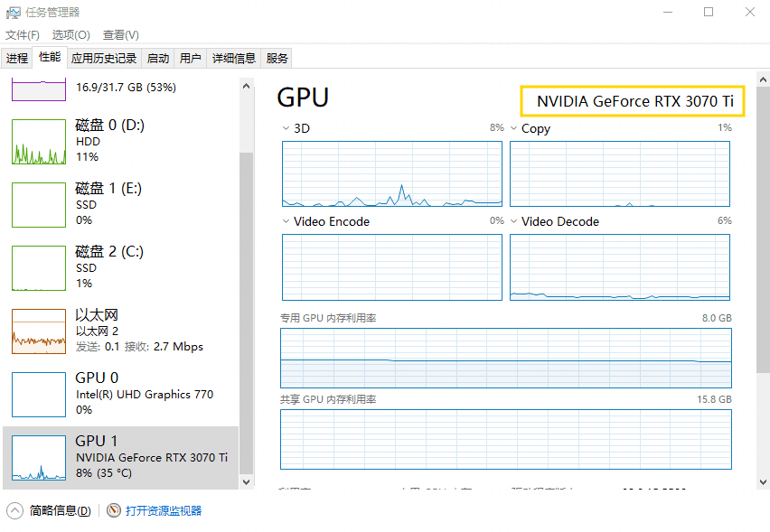Image resolution: width=770 pixels, height=532 pixels.
Task: Select the 以太网 2 network item
Action: (121, 331)
